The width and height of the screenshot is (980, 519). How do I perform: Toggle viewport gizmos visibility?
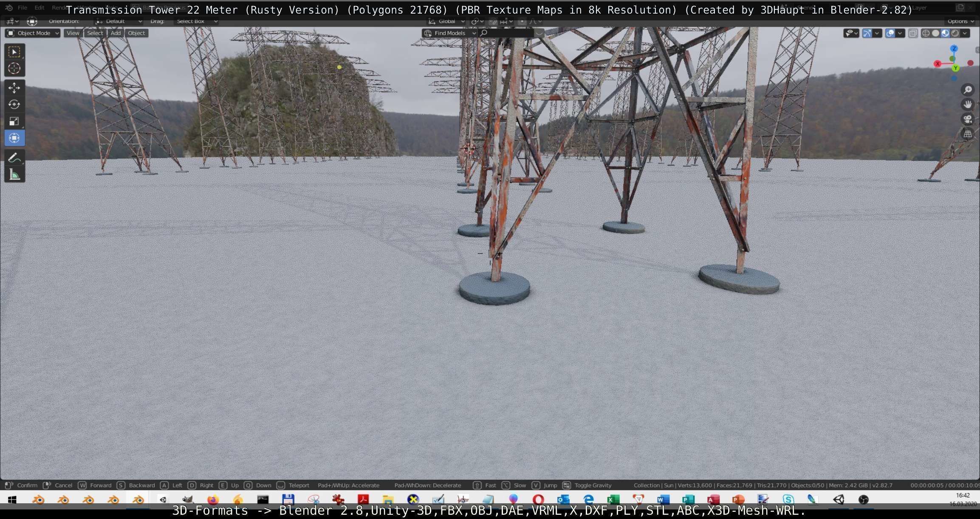(x=867, y=33)
